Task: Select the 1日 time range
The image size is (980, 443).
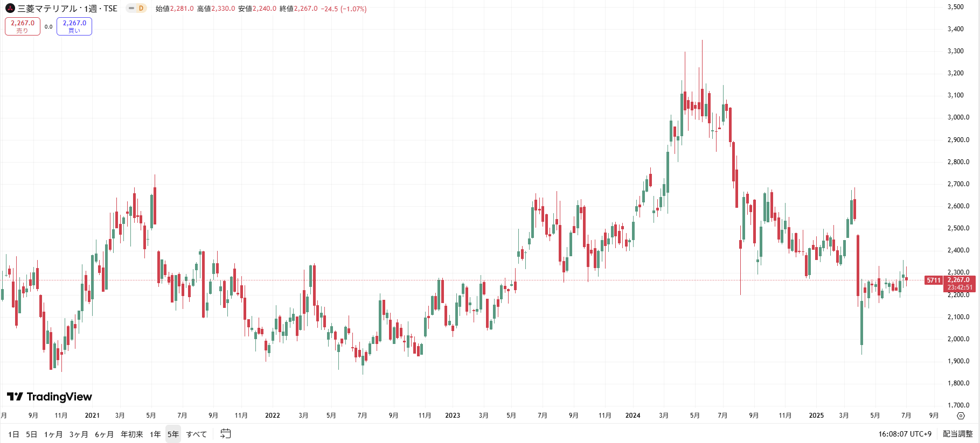Action: (x=13, y=434)
